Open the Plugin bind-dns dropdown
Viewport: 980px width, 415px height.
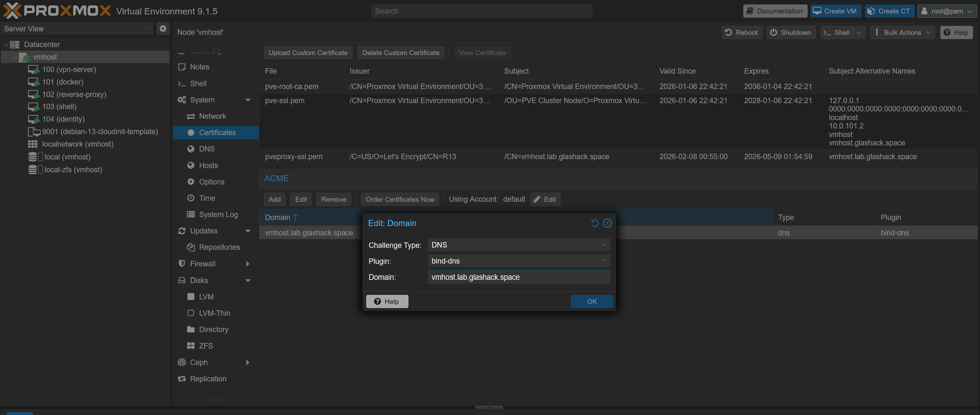pyautogui.click(x=603, y=261)
